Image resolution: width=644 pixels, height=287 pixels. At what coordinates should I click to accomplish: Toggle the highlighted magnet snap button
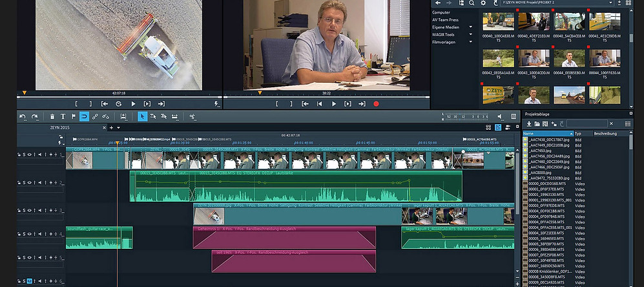pos(84,117)
